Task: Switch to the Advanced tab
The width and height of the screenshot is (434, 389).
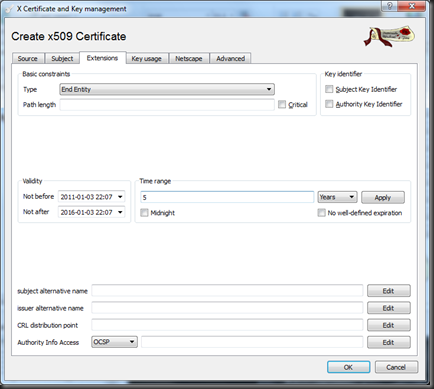Action: click(x=230, y=58)
